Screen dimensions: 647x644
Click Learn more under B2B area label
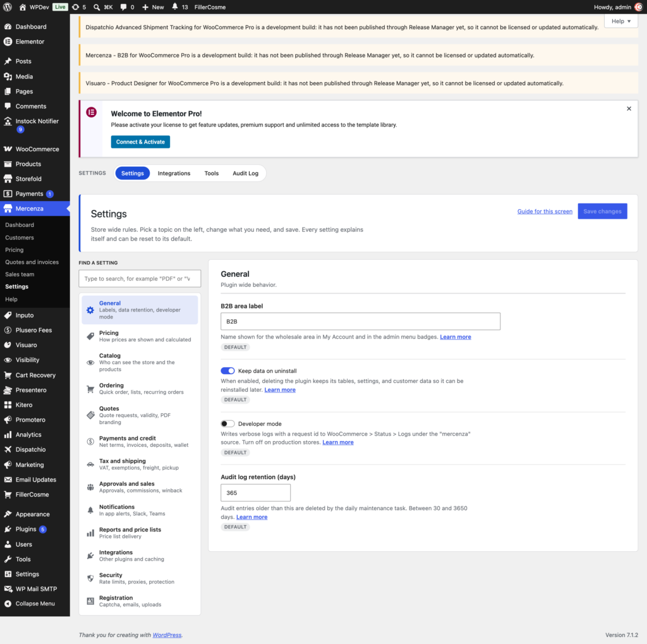coord(456,337)
